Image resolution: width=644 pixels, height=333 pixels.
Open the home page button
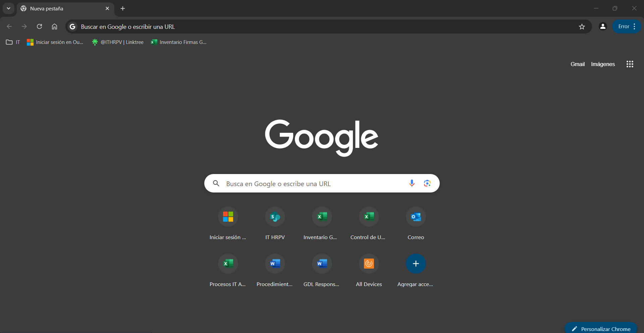(54, 26)
